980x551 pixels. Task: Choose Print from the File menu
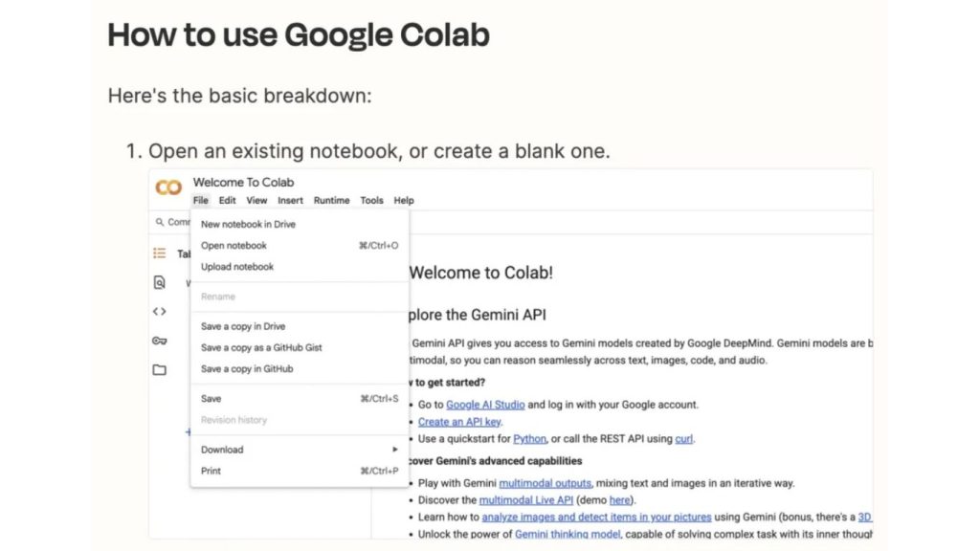pos(211,471)
